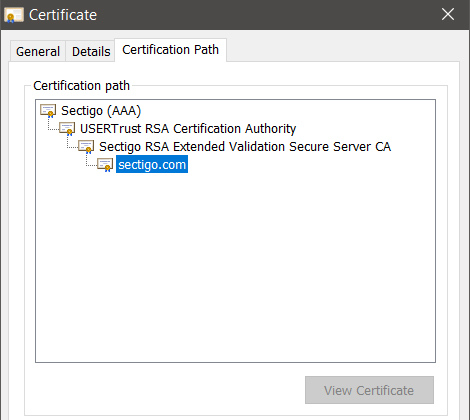This screenshot has height=420, width=470.
Task: Click the Sectigo (AAA) root certificate icon
Action: coord(48,111)
